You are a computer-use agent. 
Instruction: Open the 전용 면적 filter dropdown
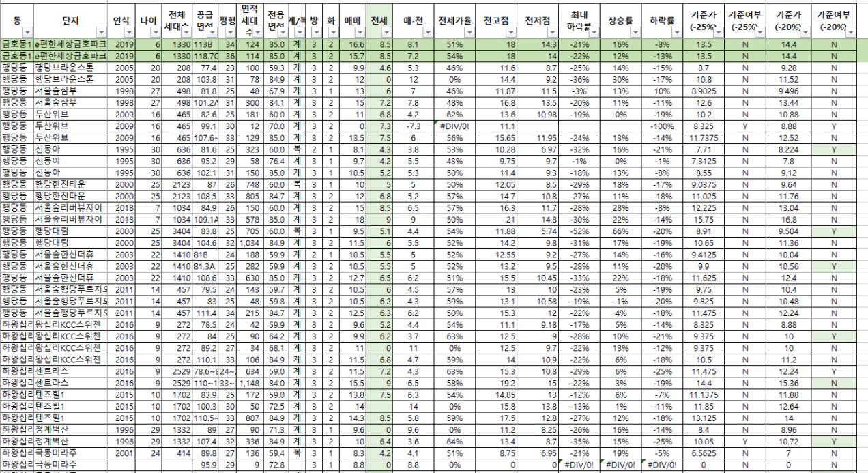283,32
